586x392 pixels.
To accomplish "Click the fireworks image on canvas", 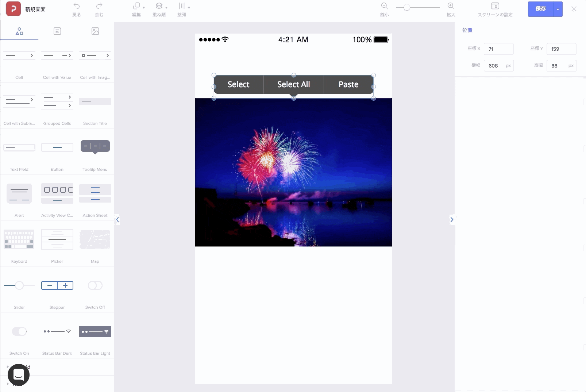I will 294,172.
